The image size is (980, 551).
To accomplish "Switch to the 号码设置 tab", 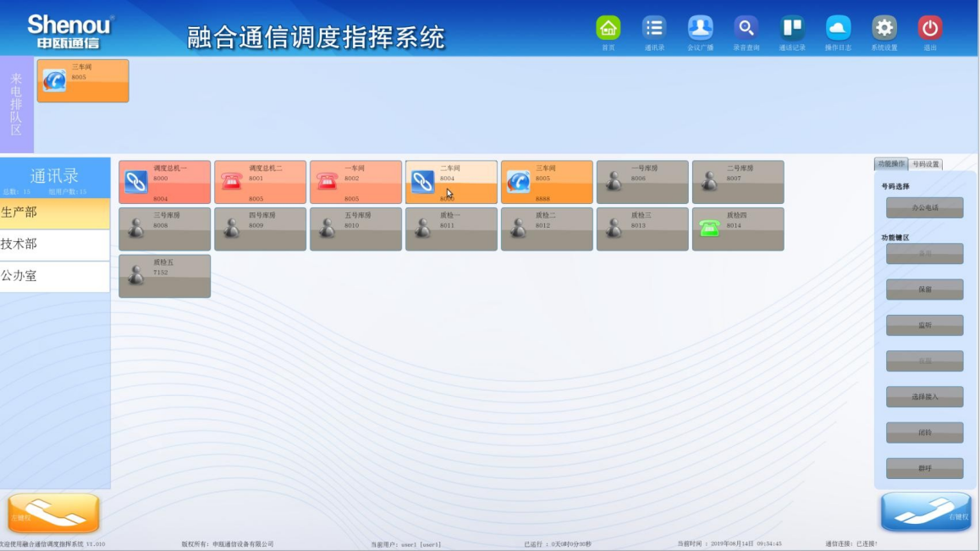I will [x=925, y=164].
